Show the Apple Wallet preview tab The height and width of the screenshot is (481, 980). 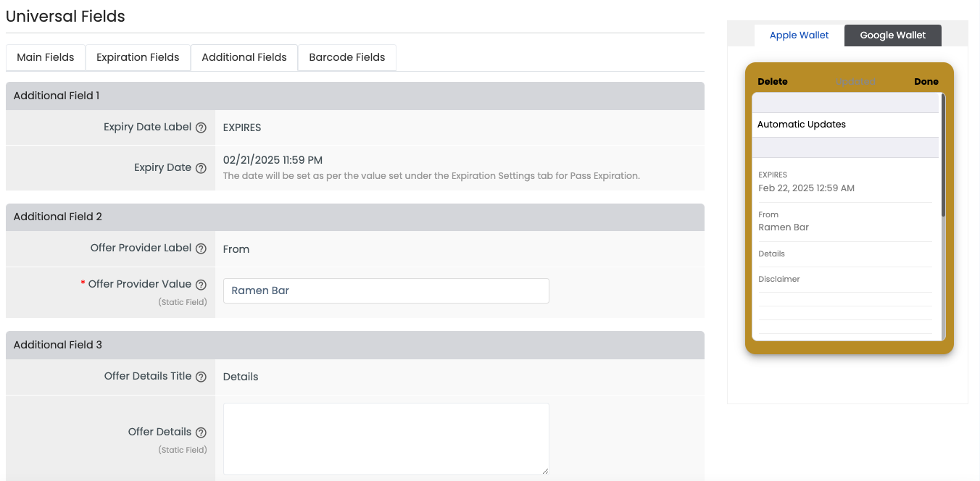coord(800,35)
